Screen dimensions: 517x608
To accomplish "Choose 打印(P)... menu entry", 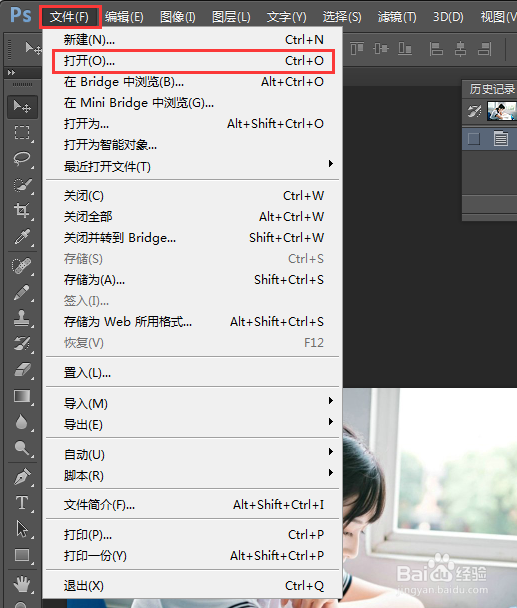I will (x=194, y=535).
